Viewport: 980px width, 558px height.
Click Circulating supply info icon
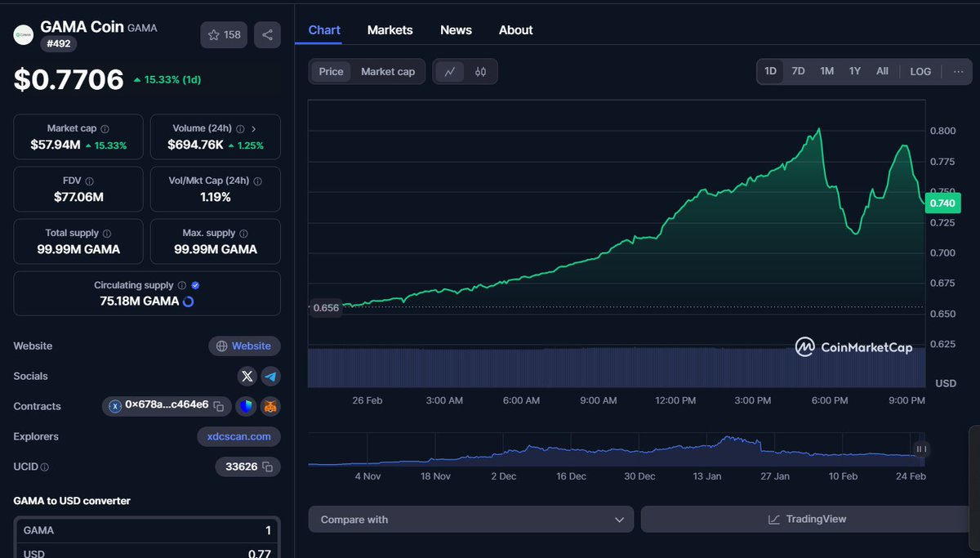(181, 286)
